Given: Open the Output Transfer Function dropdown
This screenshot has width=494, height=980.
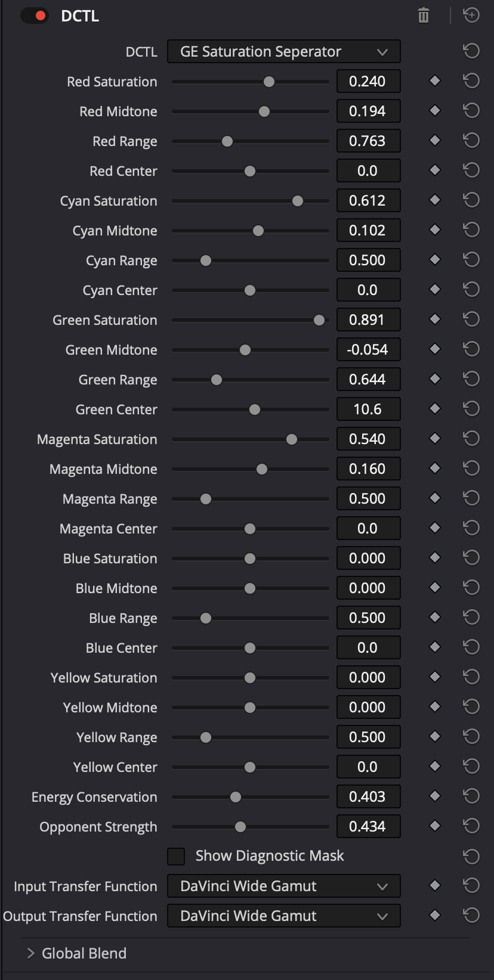Looking at the screenshot, I should point(283,916).
